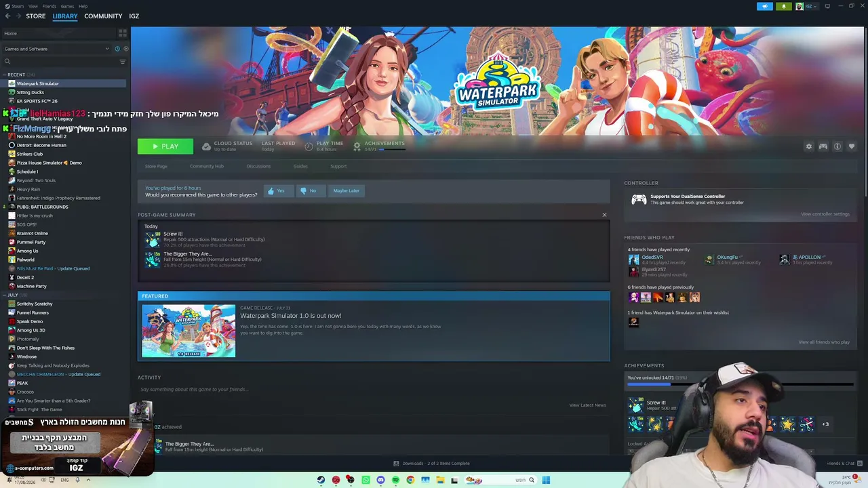Image resolution: width=868 pixels, height=488 pixels.
Task: Open the Steam menu
Action: tap(18, 6)
